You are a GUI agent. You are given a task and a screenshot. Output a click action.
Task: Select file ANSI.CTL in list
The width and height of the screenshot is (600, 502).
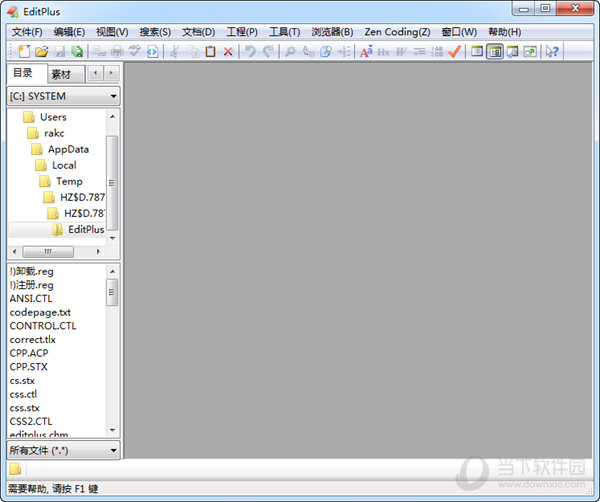point(31,298)
